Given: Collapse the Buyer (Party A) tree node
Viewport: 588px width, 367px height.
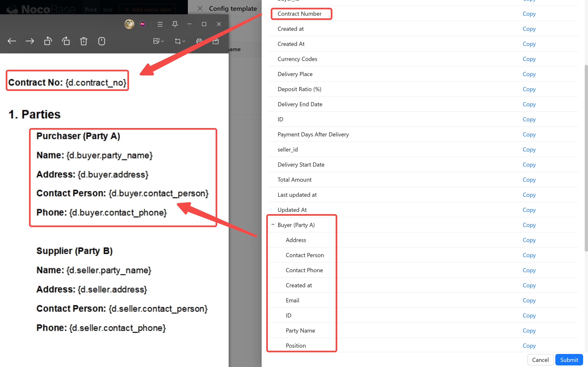Looking at the screenshot, I should tap(273, 224).
